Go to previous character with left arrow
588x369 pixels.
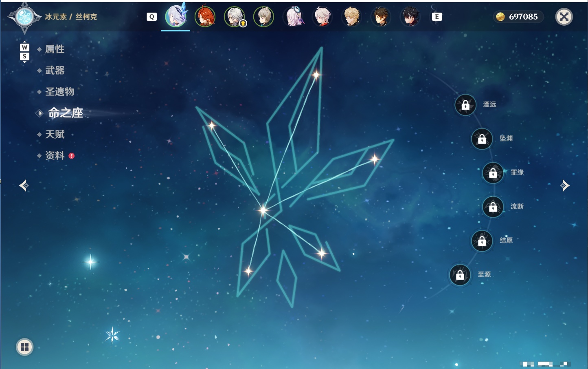(24, 186)
